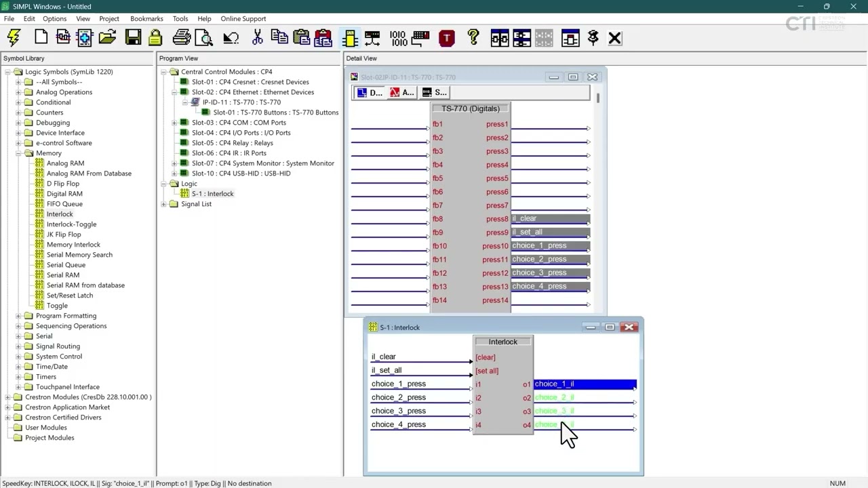The height and width of the screenshot is (488, 868).
Task: Save the program with the floppy disk icon
Action: coord(133,38)
